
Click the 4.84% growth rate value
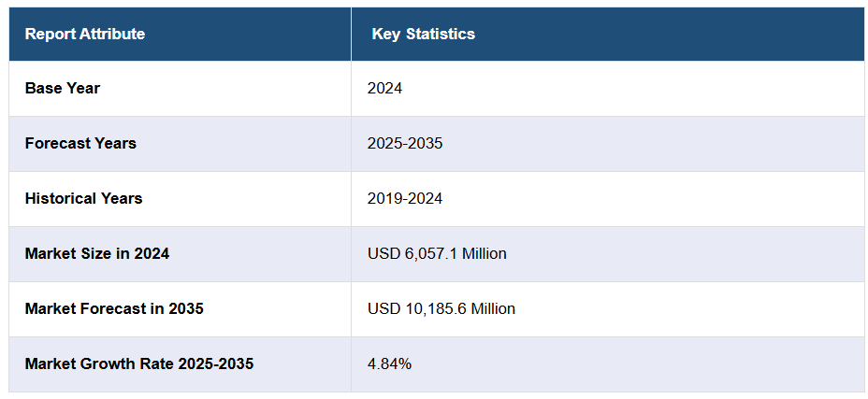pyautogui.click(x=389, y=363)
